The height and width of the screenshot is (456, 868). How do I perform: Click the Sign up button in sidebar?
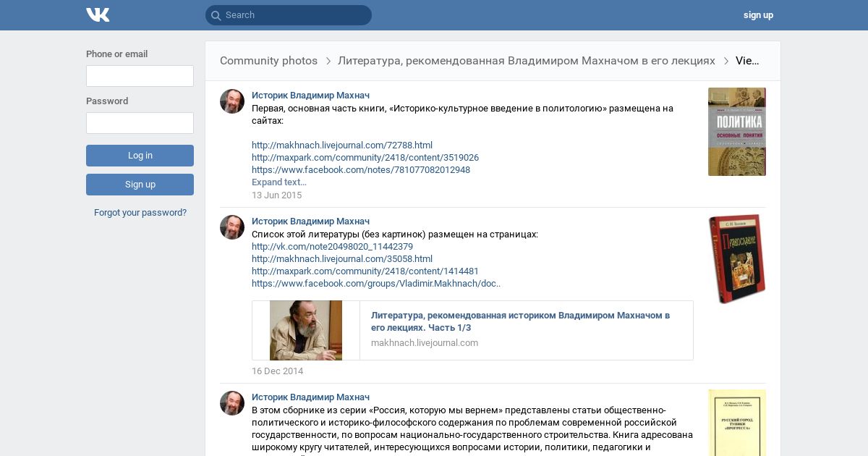[140, 185]
